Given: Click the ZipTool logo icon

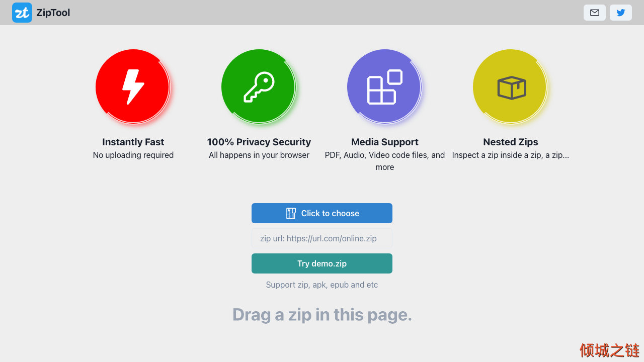Looking at the screenshot, I should (22, 13).
